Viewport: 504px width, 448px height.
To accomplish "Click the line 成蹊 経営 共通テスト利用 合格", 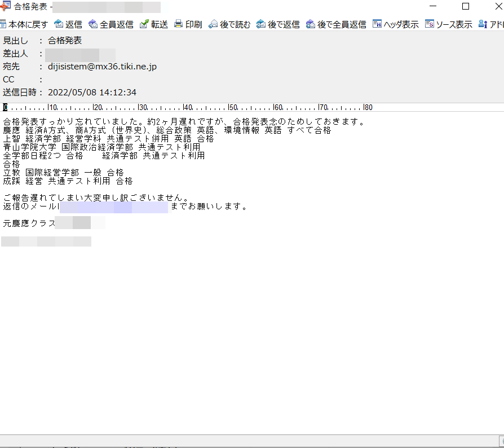I will (x=68, y=181).
